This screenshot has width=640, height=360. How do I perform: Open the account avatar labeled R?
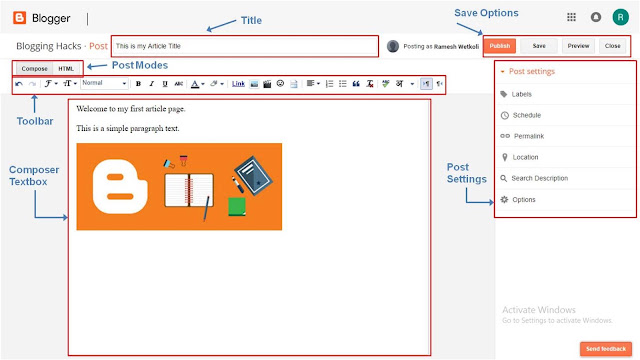click(620, 17)
